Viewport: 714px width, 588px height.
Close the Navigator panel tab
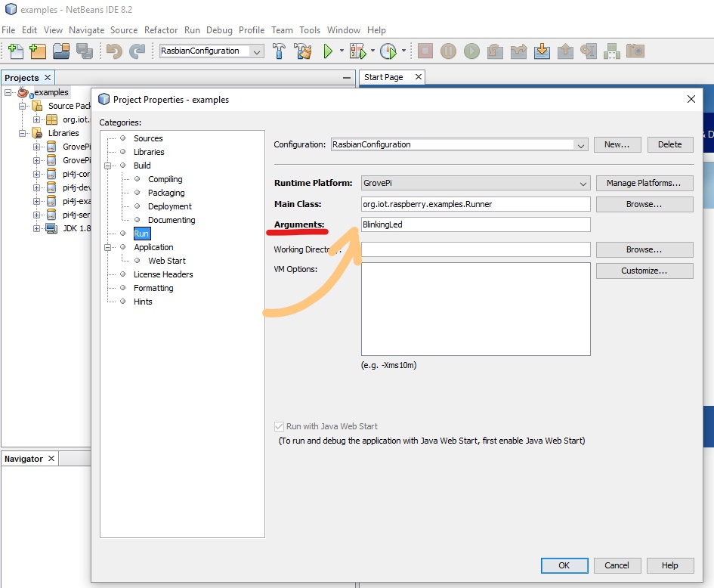tap(51, 458)
